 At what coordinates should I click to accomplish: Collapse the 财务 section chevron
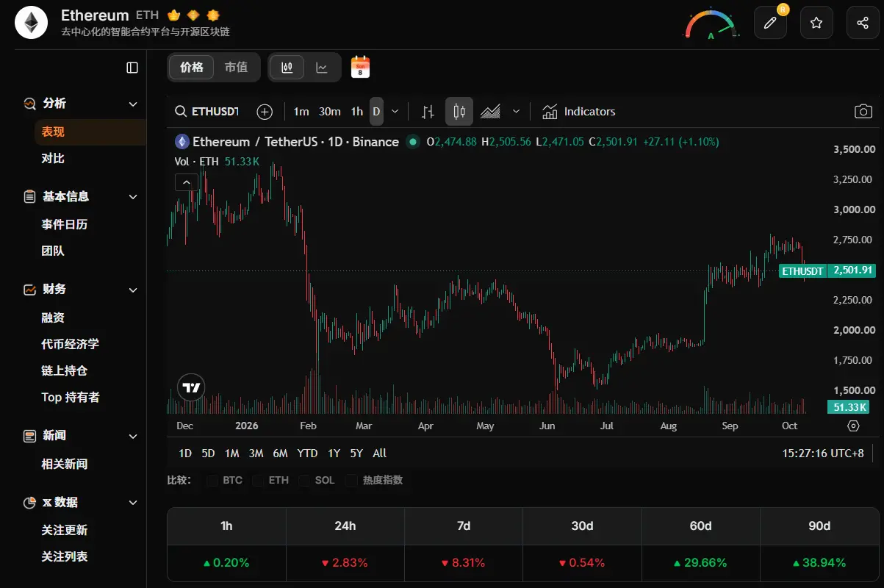click(x=133, y=290)
